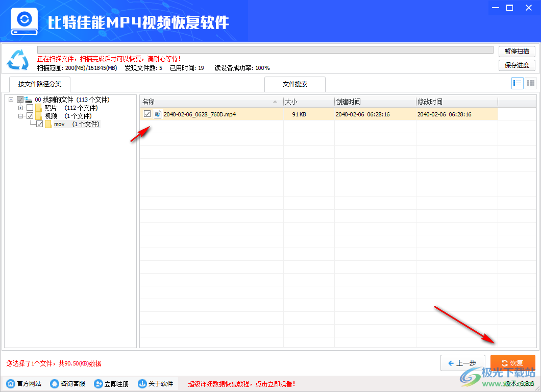This screenshot has height=392, width=541.
Task: Click the 修改时间 column header
Action: coord(457,102)
